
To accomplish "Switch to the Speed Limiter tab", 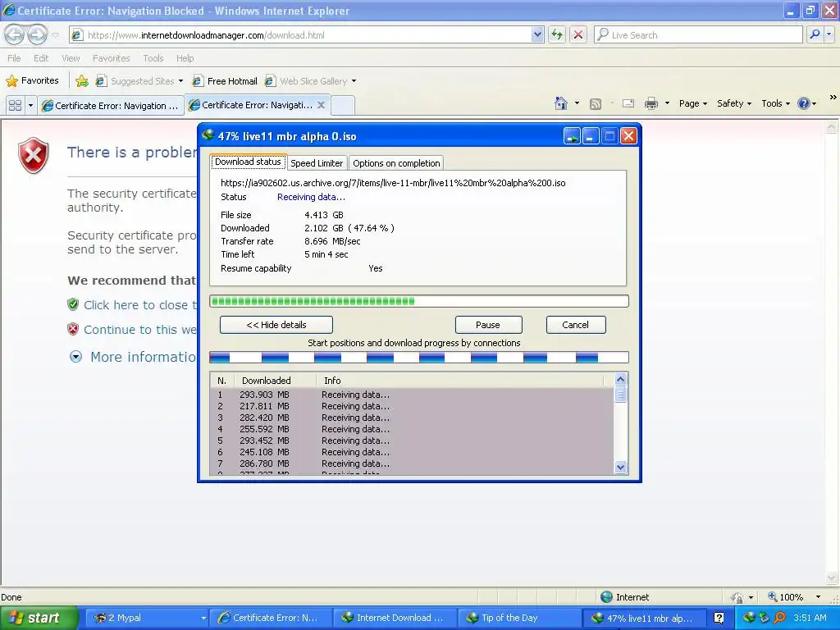I will (x=317, y=163).
